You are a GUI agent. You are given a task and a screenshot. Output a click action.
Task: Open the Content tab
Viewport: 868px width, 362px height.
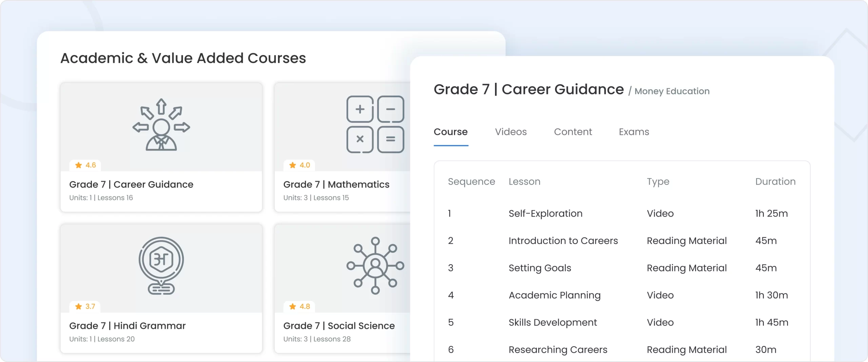572,132
